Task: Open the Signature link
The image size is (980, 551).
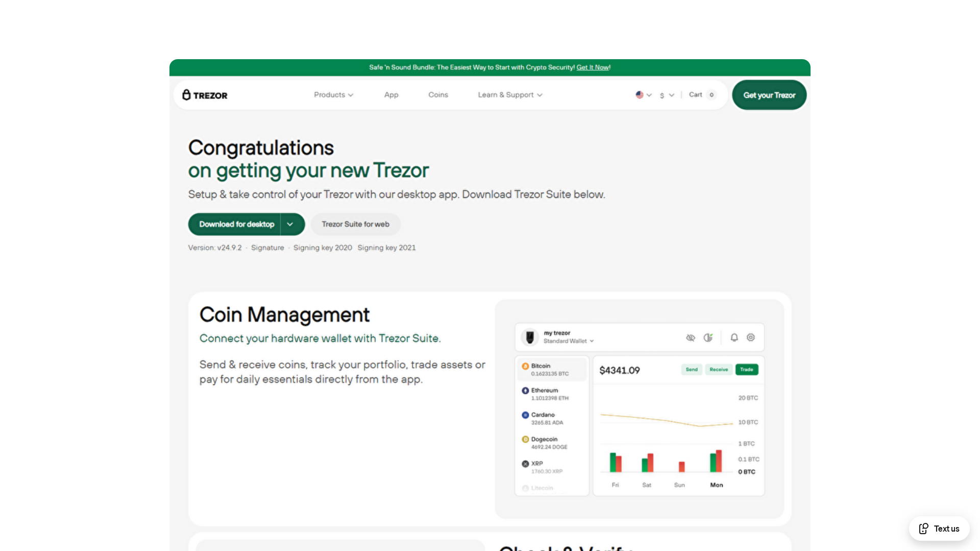Action: point(267,248)
